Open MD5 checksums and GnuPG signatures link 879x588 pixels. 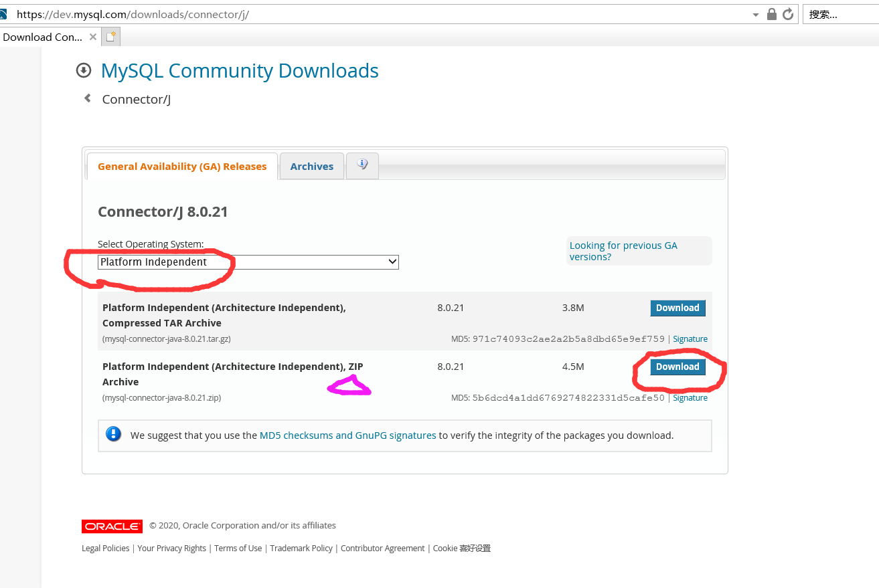[x=348, y=435]
